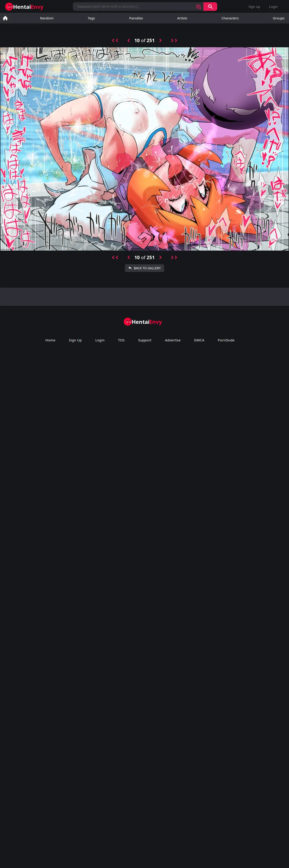Click the Back to Gallery button
The height and width of the screenshot is (868, 289).
click(145, 268)
